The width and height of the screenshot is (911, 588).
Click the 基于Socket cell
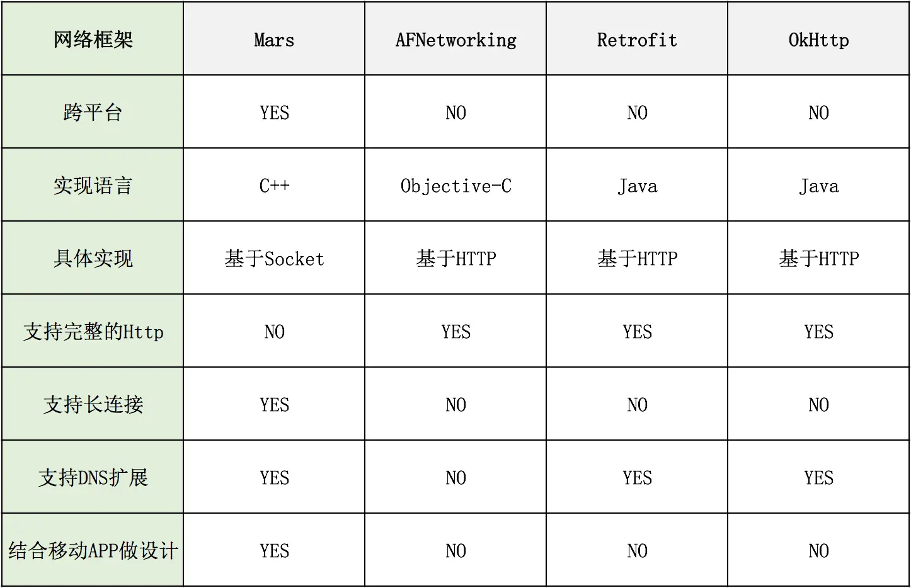(274, 258)
